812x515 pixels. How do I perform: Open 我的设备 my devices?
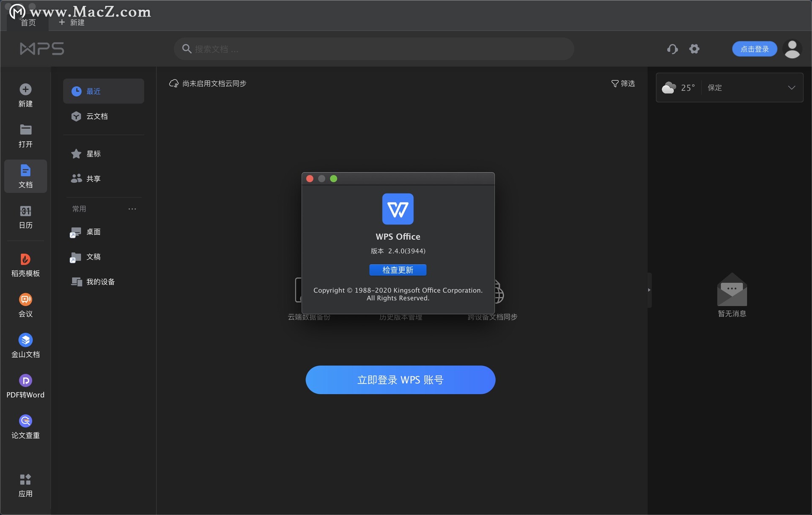[x=104, y=282]
